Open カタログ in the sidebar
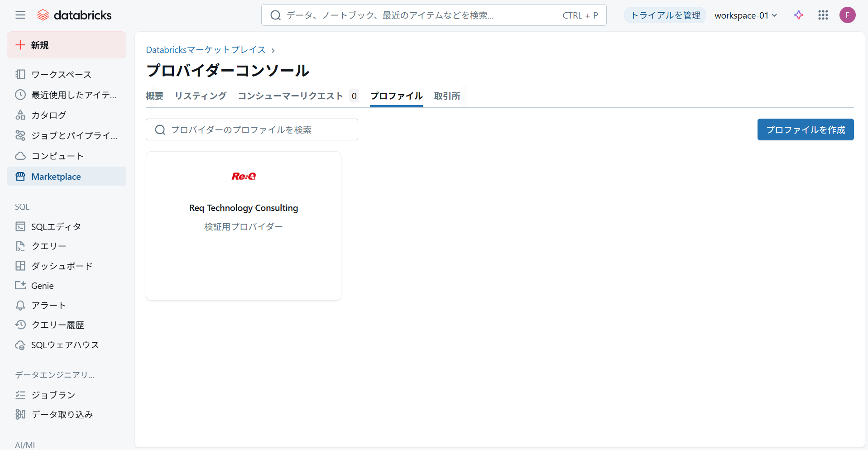The image size is (868, 450). click(48, 115)
